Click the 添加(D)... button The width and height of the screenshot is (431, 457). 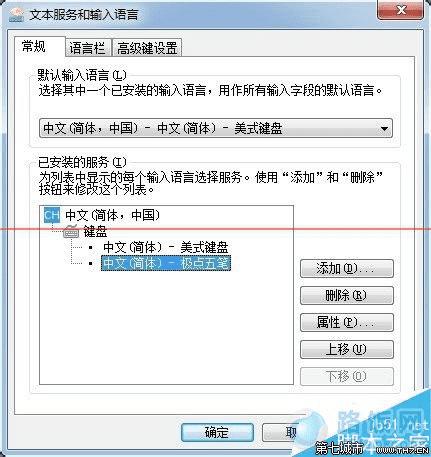[x=347, y=269]
